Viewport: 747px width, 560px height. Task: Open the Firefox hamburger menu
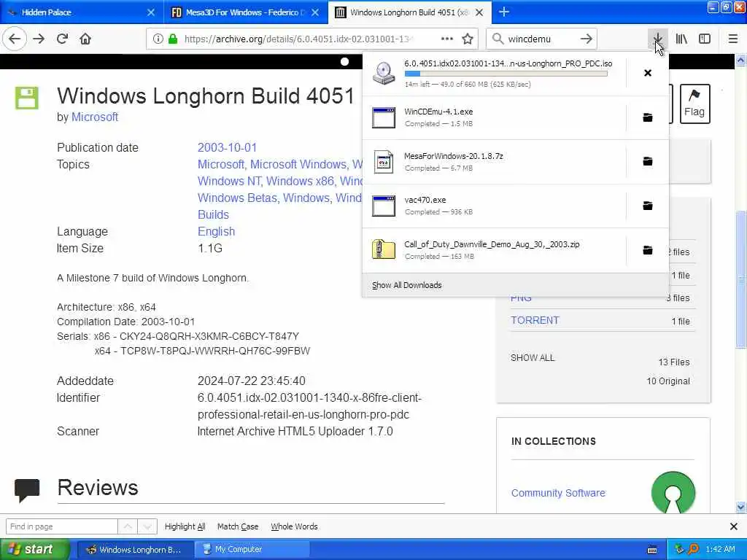732,39
